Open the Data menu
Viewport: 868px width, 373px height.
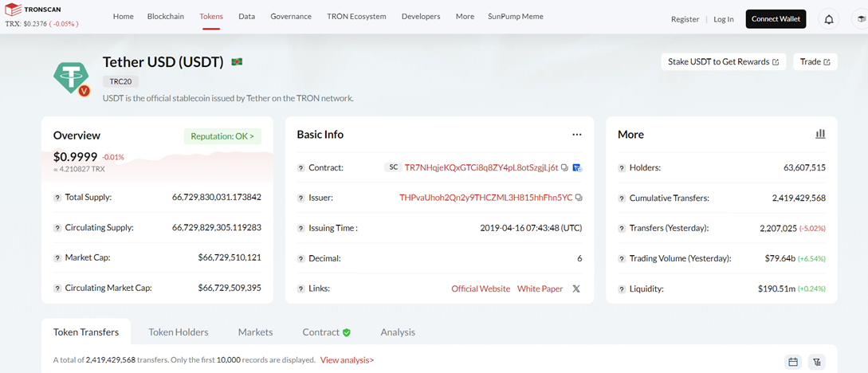(x=247, y=17)
